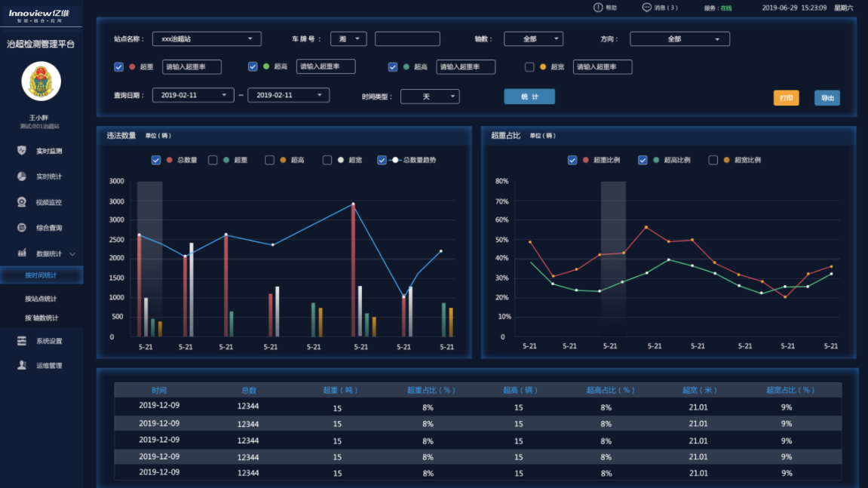Select 按站点统计 submenu item
Viewport: 868px width, 488px height.
(x=41, y=299)
